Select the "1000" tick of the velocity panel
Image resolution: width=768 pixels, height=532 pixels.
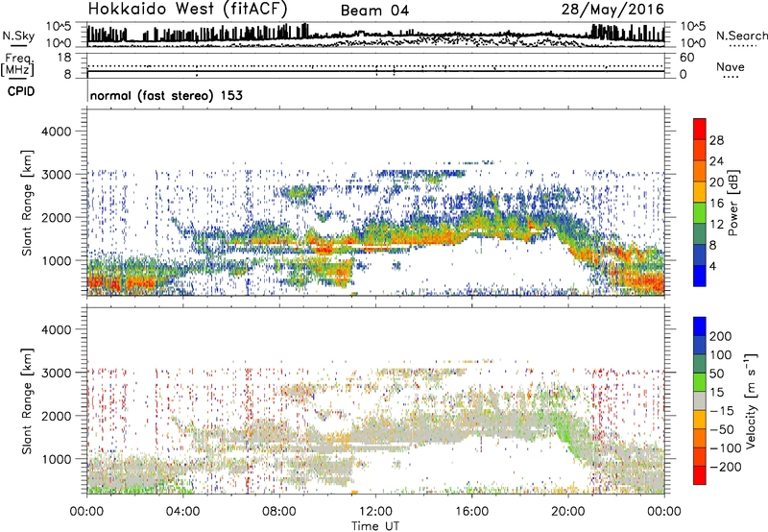click(x=56, y=459)
